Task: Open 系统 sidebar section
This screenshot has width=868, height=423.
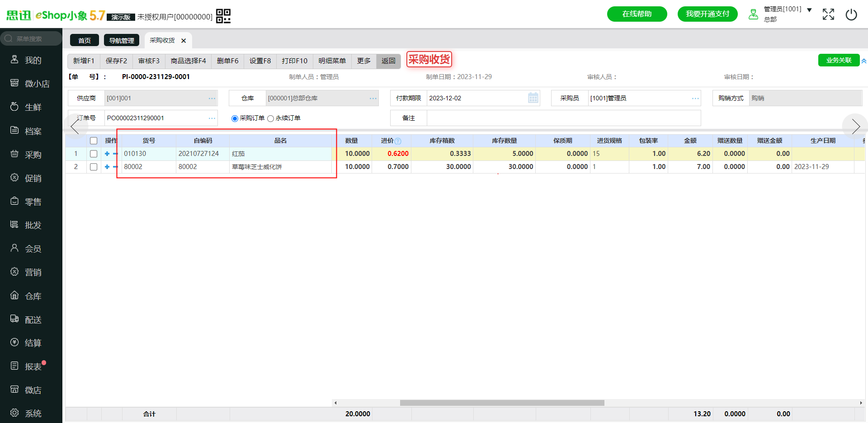Action: pyautogui.click(x=31, y=414)
